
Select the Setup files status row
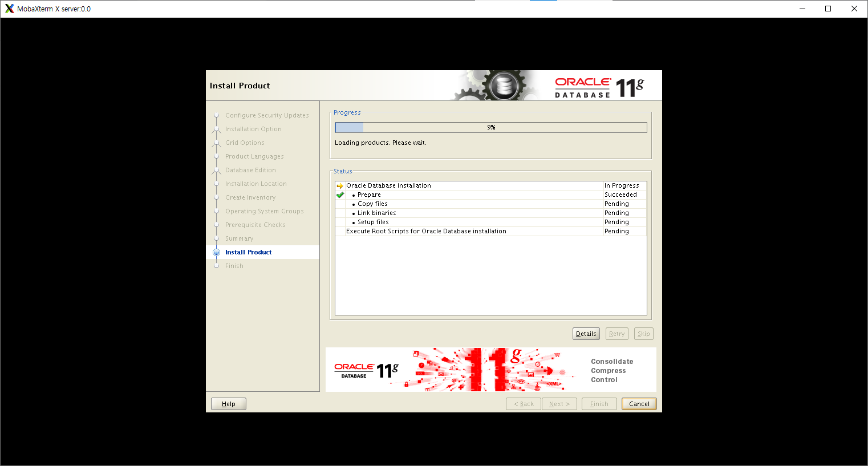[x=491, y=222]
